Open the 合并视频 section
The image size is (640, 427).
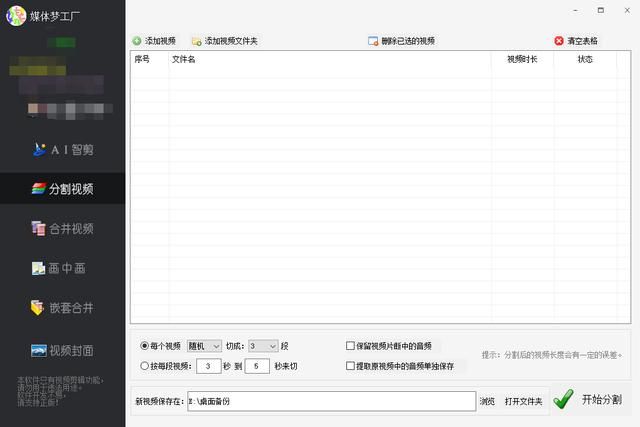click(x=62, y=228)
